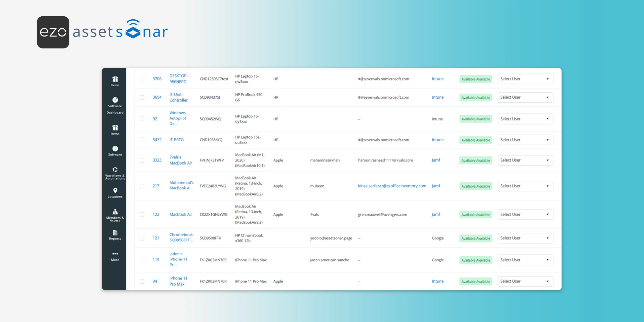Expand Select User for asset 94
The width and height of the screenshot is (644, 322).
click(x=525, y=281)
